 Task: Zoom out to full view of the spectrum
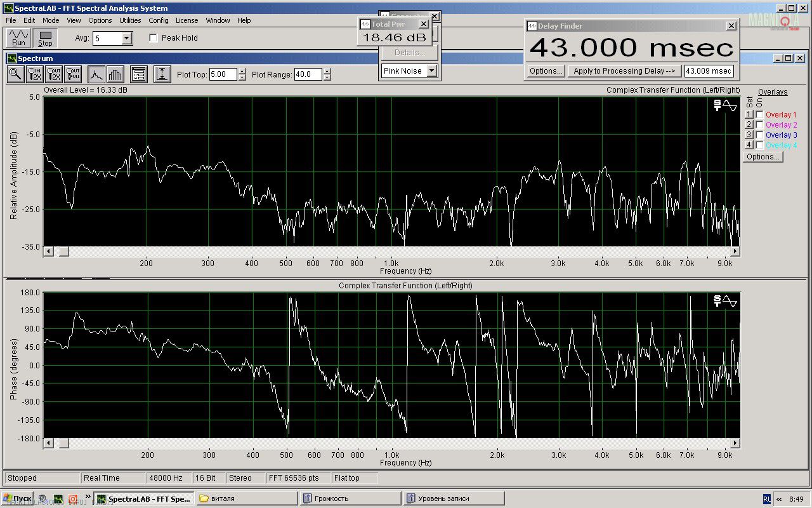(x=73, y=74)
